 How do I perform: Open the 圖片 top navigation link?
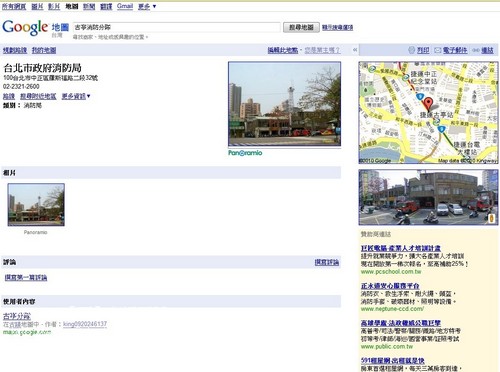pos(37,6)
